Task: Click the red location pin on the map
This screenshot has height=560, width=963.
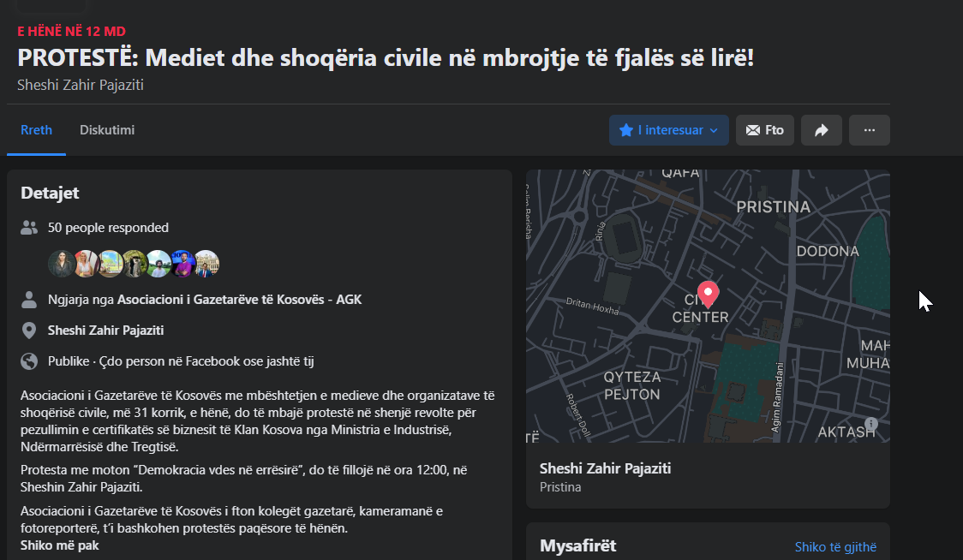Action: (709, 294)
